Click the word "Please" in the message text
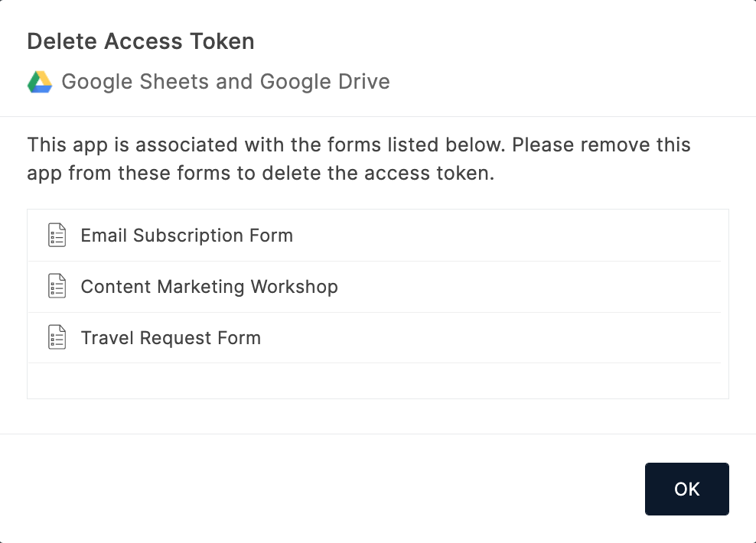This screenshot has width=756, height=543. [x=542, y=145]
